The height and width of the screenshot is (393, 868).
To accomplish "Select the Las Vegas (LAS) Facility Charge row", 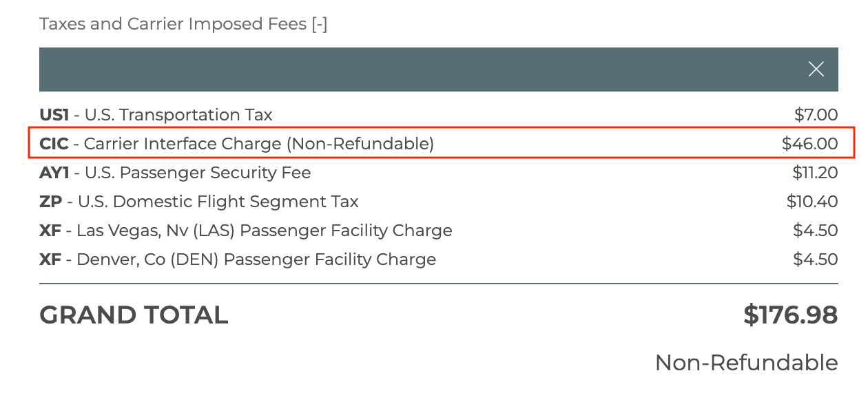I will 439,231.
